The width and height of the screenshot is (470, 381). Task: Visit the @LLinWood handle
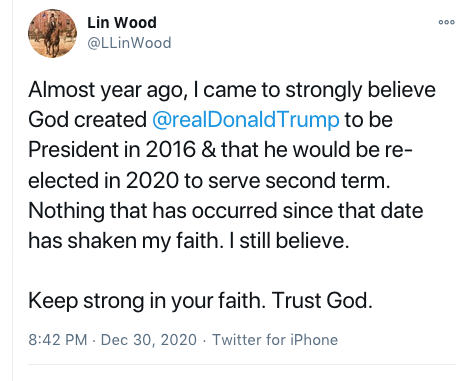point(129,43)
